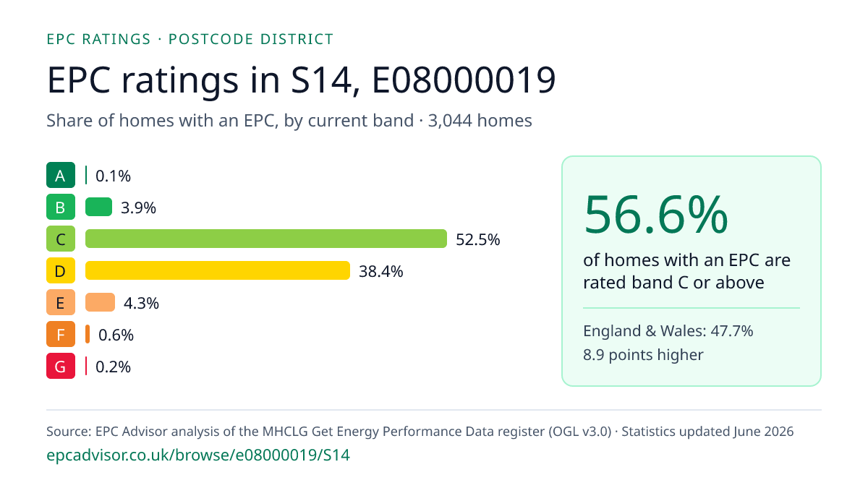Click 'rated band C or above' text
Image resolution: width=868 pixels, height=488 pixels.
click(x=673, y=282)
